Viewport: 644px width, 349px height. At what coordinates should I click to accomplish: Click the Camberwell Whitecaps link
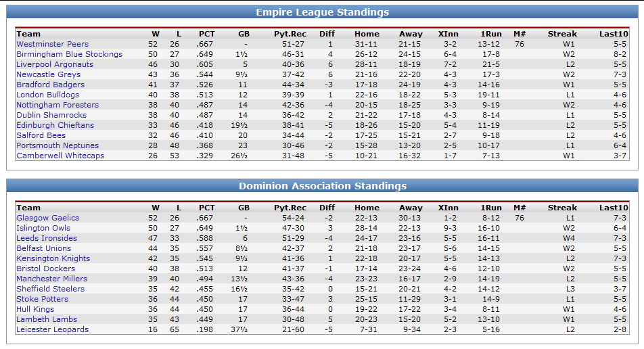tap(60, 156)
